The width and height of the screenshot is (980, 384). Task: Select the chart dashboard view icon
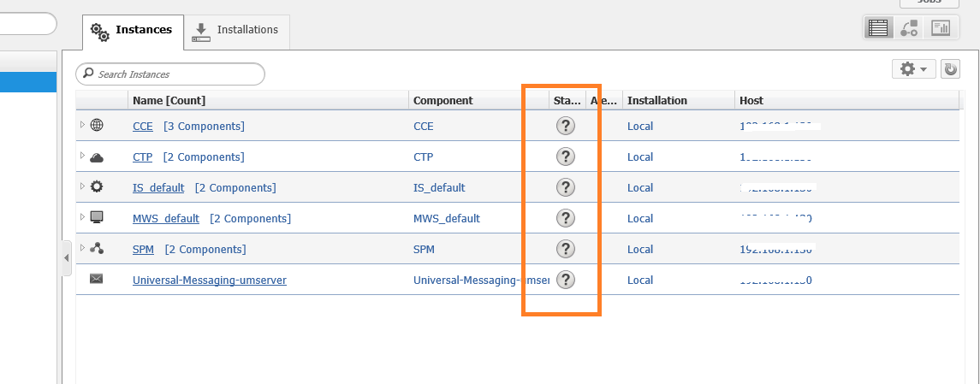[x=941, y=28]
